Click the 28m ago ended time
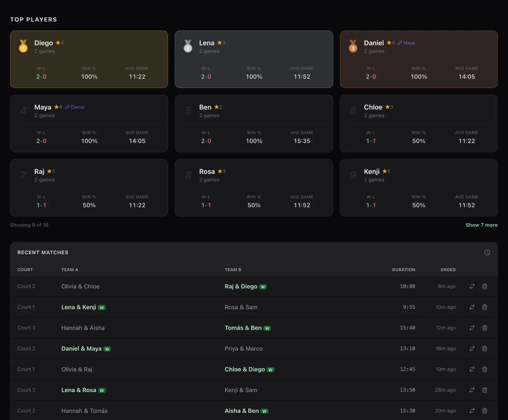 coord(445,390)
